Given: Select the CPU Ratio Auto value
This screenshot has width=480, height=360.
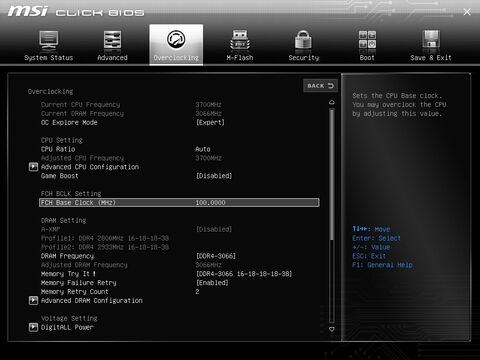Looking at the screenshot, I should tap(203, 149).
